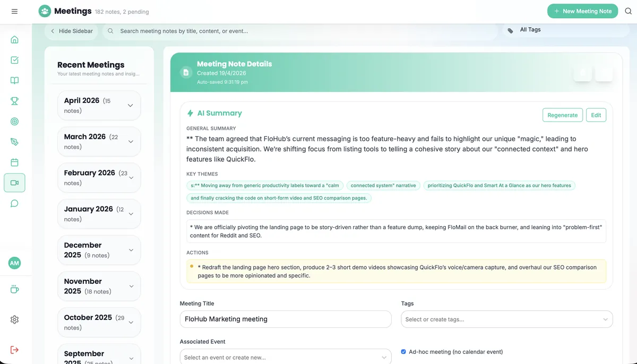Click the yellow Actions item text
This screenshot has height=364, width=637.
click(x=396, y=271)
